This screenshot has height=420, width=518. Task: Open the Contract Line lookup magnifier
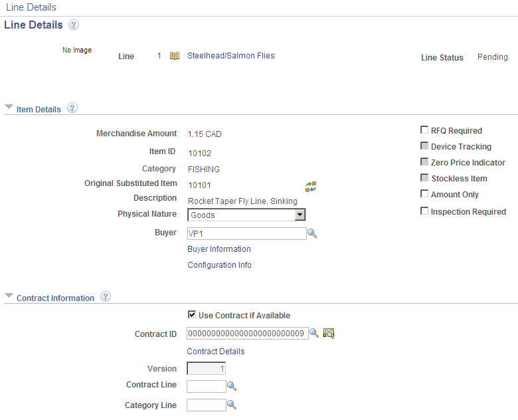pos(232,386)
